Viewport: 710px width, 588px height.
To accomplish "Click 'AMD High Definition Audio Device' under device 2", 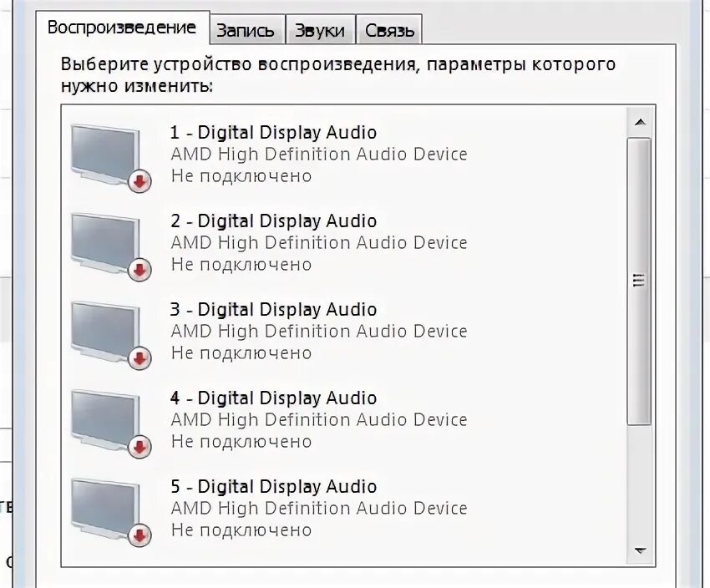I will tap(319, 243).
